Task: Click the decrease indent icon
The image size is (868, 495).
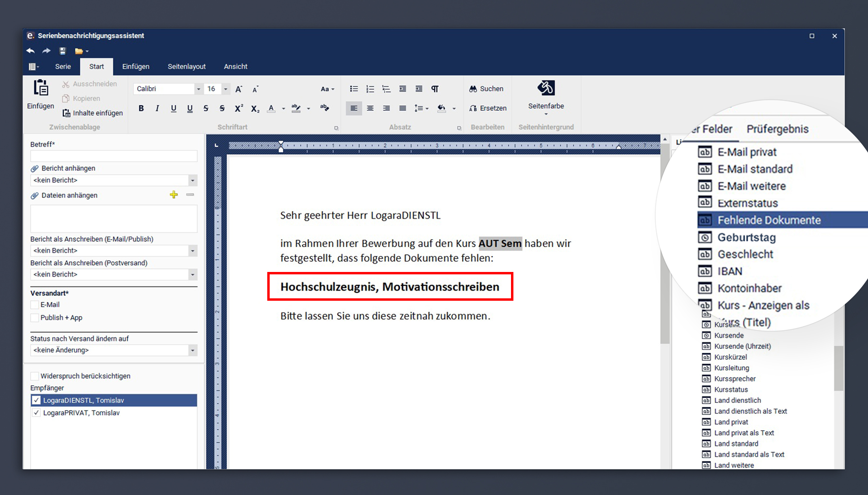Action: click(403, 89)
